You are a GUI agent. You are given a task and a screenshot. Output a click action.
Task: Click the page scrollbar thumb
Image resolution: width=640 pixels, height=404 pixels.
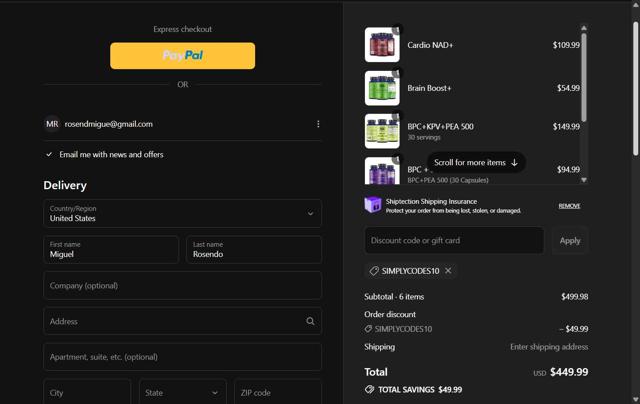(x=636, y=88)
